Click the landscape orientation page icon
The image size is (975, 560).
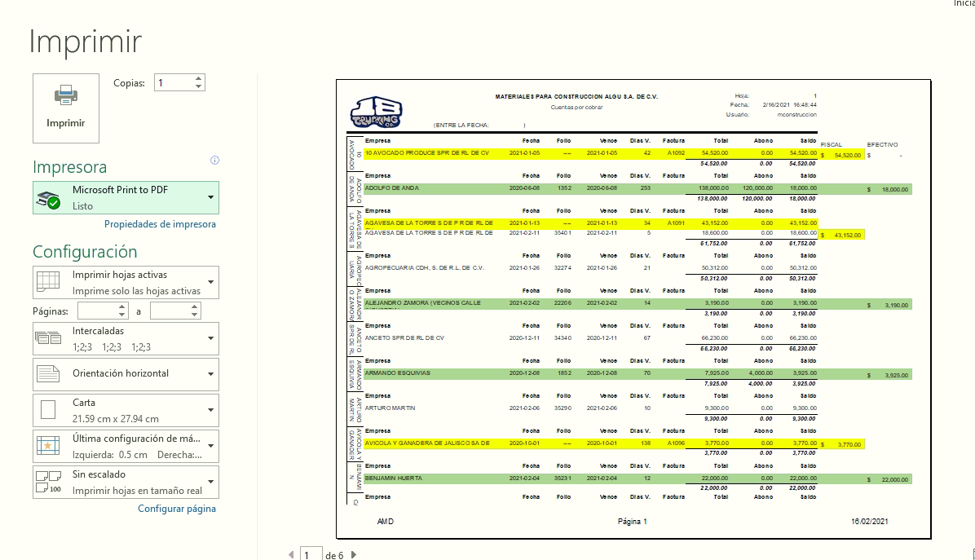48,373
